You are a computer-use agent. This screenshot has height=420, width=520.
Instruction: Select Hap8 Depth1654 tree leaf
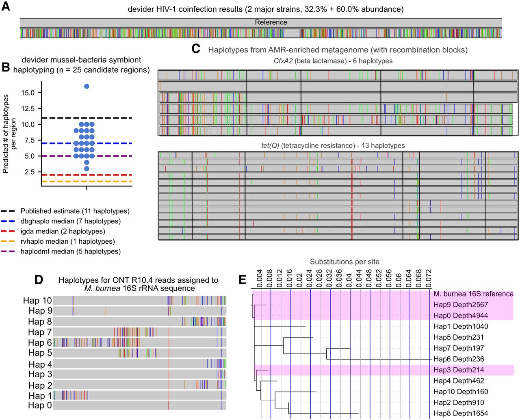[x=460, y=414]
